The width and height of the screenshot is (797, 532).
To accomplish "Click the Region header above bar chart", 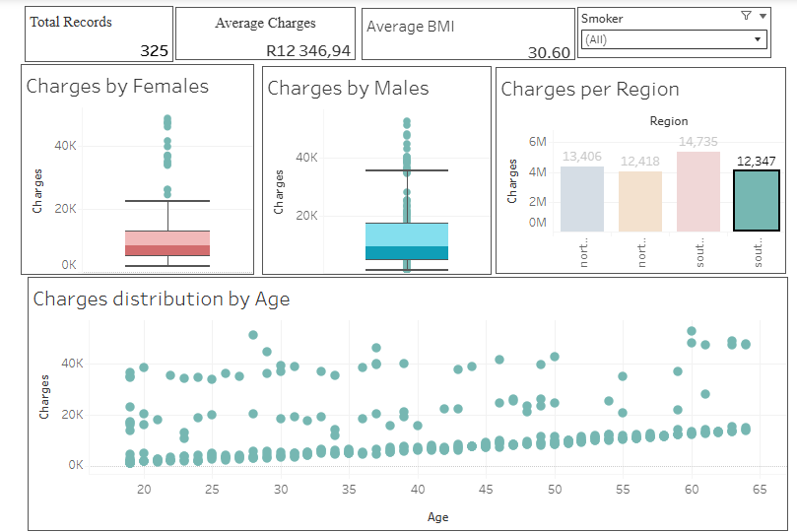I will click(x=669, y=120).
